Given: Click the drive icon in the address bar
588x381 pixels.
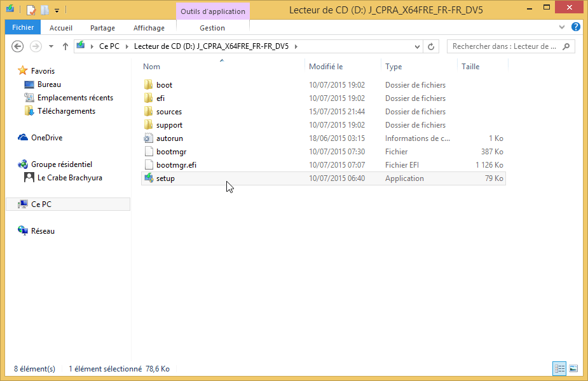Looking at the screenshot, I should [81, 46].
